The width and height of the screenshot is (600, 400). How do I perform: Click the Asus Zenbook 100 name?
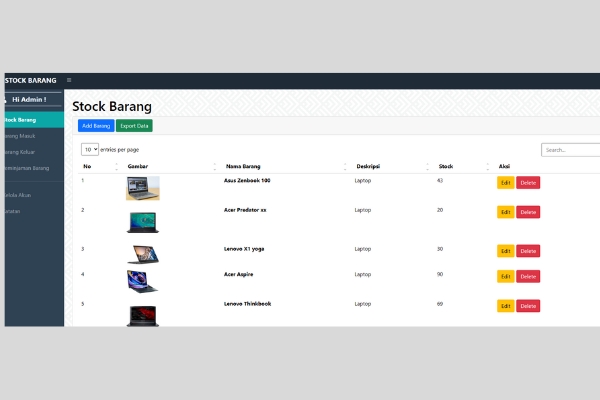pos(247,180)
